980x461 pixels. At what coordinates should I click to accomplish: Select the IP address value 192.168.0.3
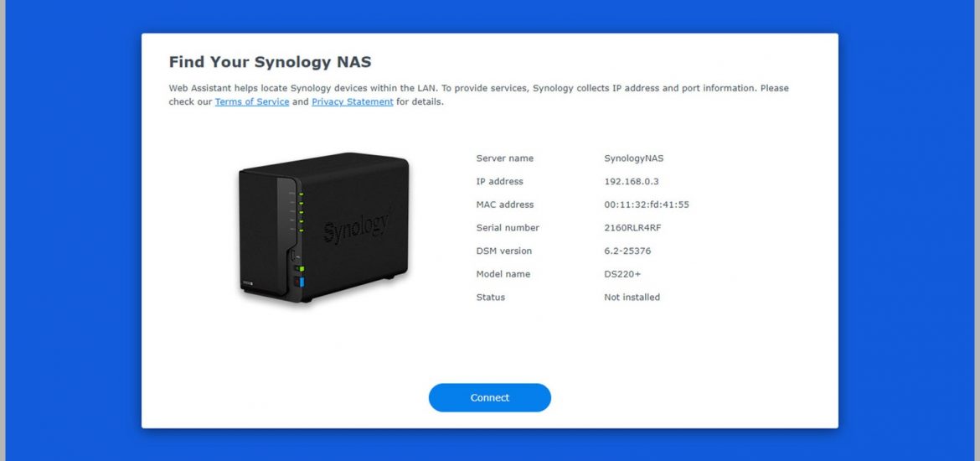tap(632, 181)
